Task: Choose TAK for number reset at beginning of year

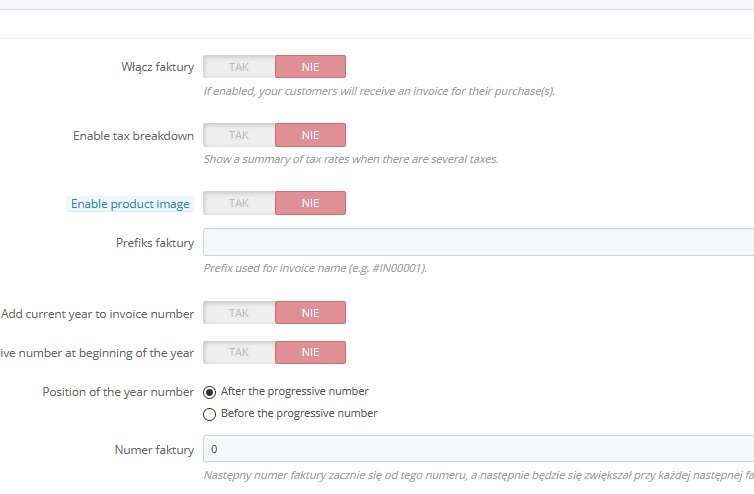Action: click(x=239, y=353)
